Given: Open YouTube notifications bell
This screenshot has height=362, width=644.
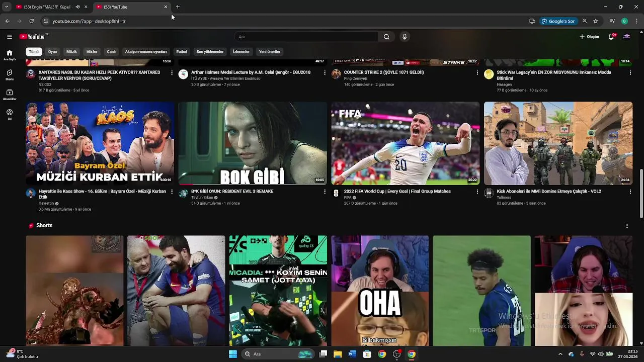Looking at the screenshot, I should pos(611,37).
